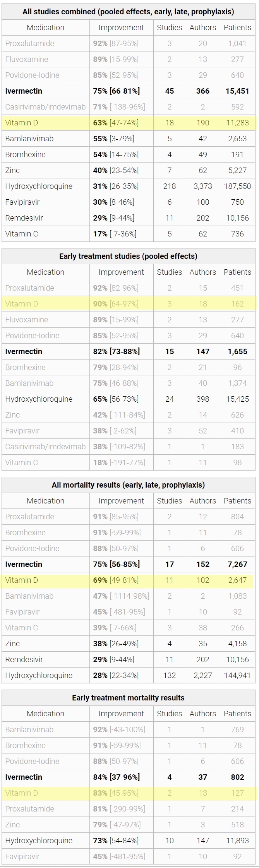This screenshot has height=868, width=259.
Task: Click the 'All mortality results' table heading
Action: coord(128,485)
